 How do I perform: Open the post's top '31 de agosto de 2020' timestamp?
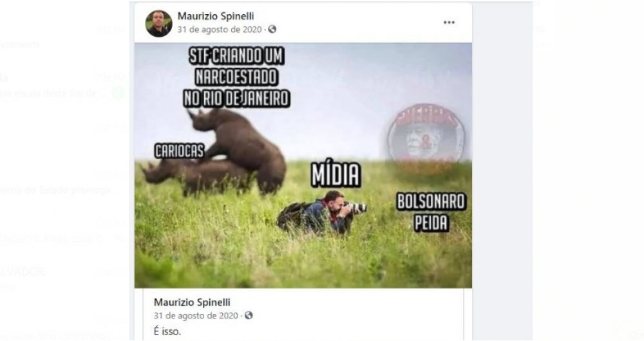(x=220, y=30)
